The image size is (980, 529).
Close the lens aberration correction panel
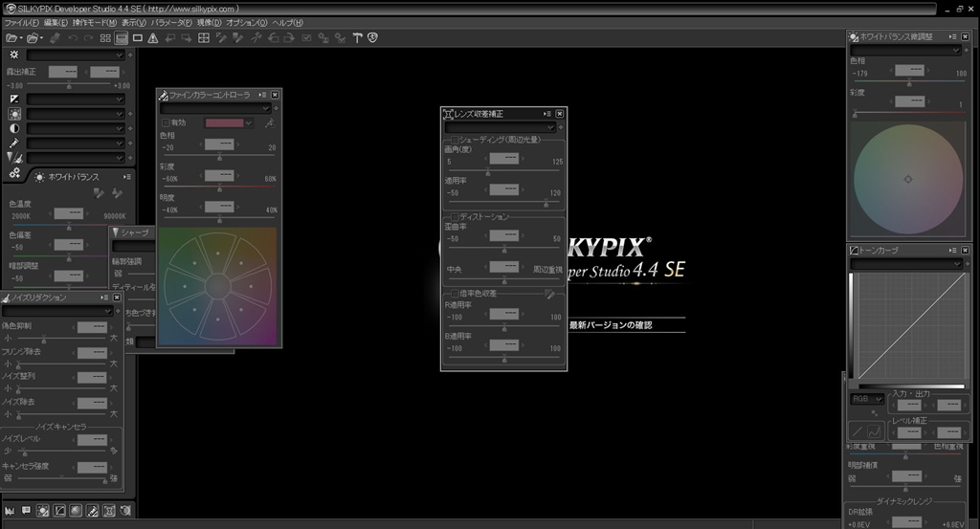click(x=559, y=114)
